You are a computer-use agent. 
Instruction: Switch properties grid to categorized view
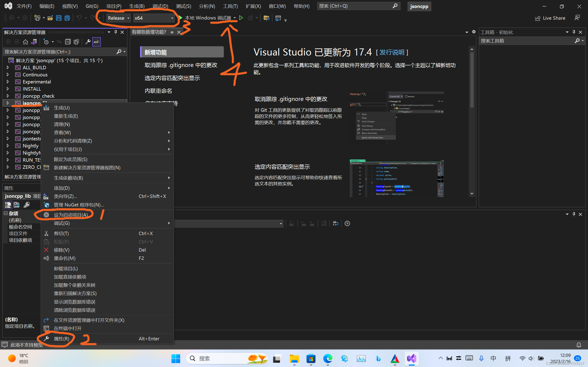pyautogui.click(x=8, y=205)
